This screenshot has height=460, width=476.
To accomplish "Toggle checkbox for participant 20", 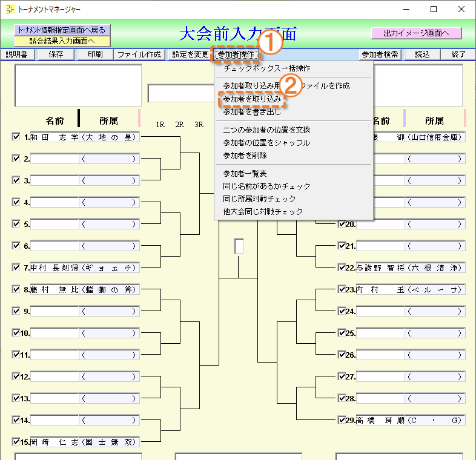I will (x=342, y=224).
